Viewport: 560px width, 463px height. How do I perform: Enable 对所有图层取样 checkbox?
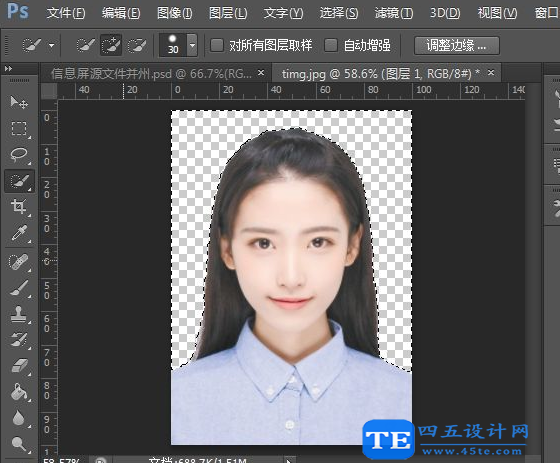point(217,45)
